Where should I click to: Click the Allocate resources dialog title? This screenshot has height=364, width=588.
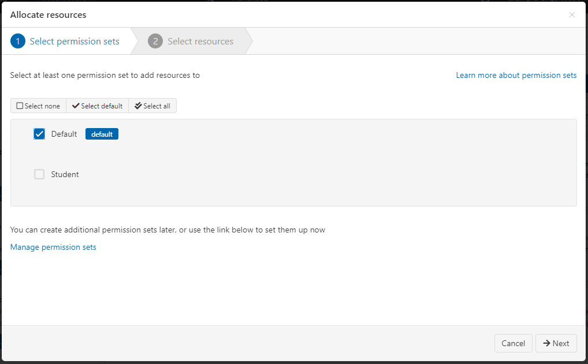[49, 15]
